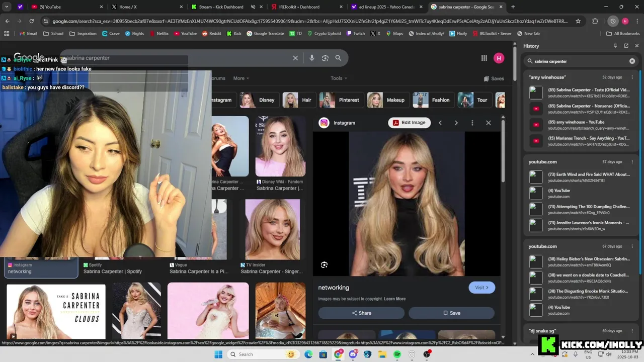Select the Disney filter chip
Screen dimensions: 644x362
(258, 100)
